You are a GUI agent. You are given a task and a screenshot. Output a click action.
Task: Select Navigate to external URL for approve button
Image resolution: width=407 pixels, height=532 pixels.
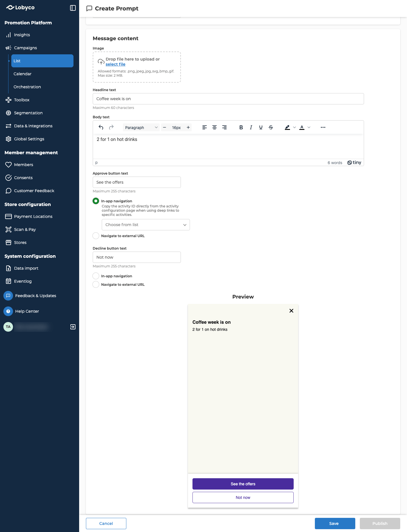[96, 236]
